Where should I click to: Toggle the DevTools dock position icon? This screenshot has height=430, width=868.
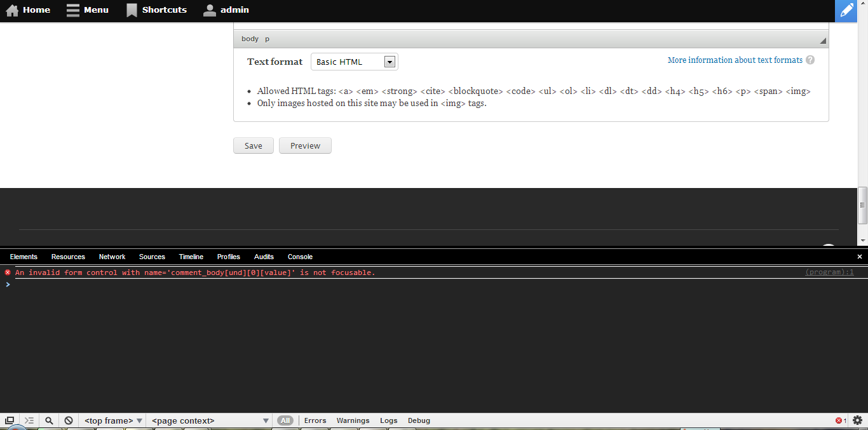pyautogui.click(x=10, y=420)
